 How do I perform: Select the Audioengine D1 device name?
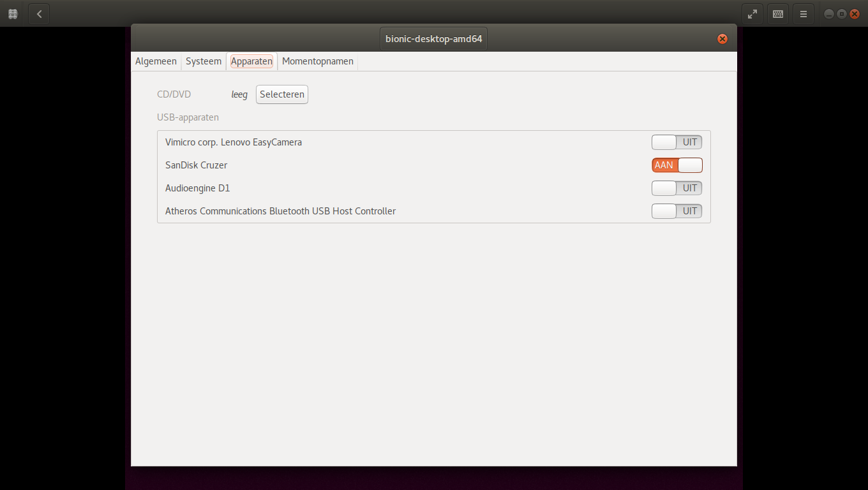tap(197, 188)
